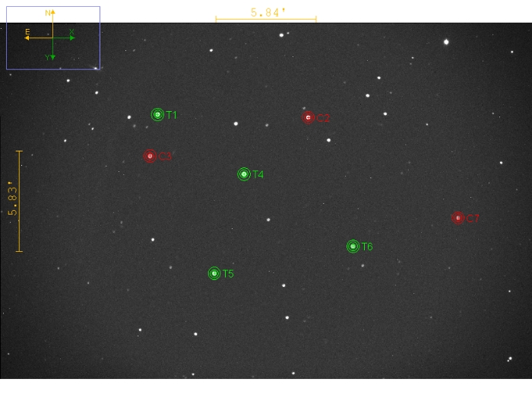
Task: Click the T1 text label
Action: (172, 116)
